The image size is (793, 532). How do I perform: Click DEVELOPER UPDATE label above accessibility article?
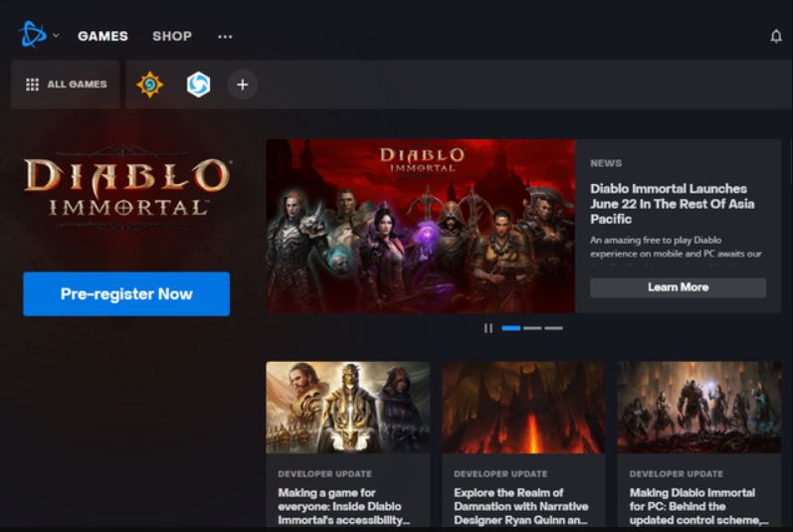324,474
